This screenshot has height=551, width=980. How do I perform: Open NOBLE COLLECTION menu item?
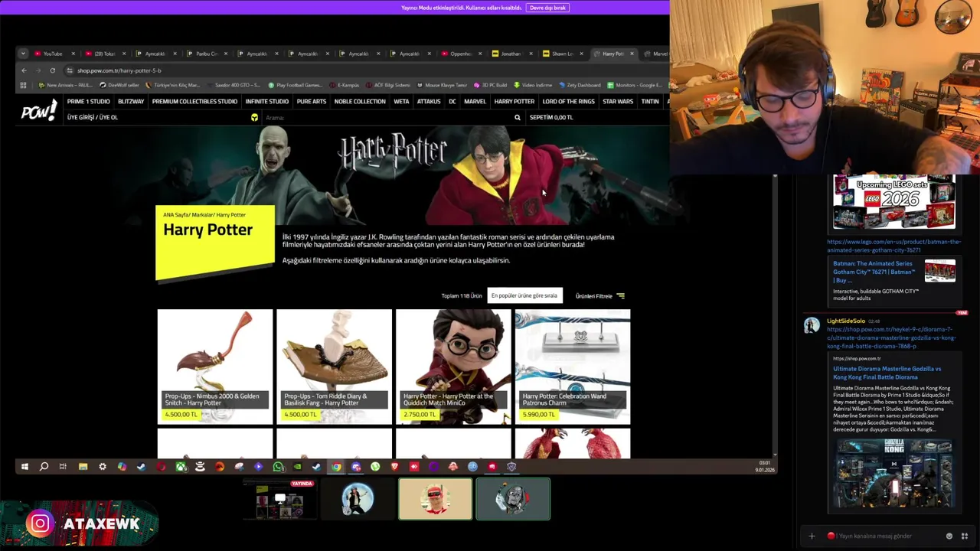coord(360,101)
